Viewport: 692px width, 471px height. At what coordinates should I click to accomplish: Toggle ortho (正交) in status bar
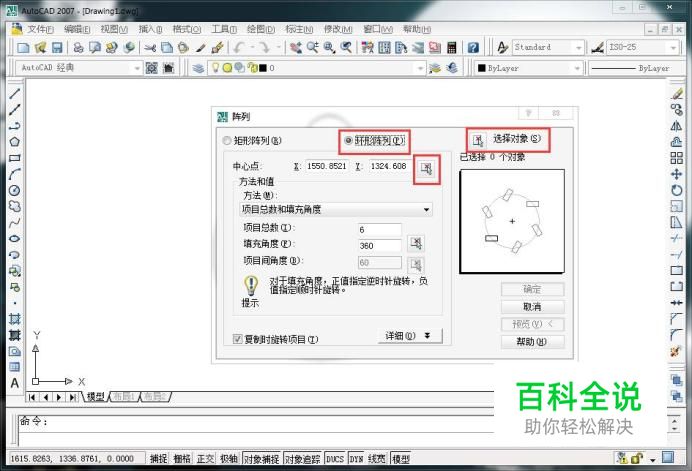point(205,459)
